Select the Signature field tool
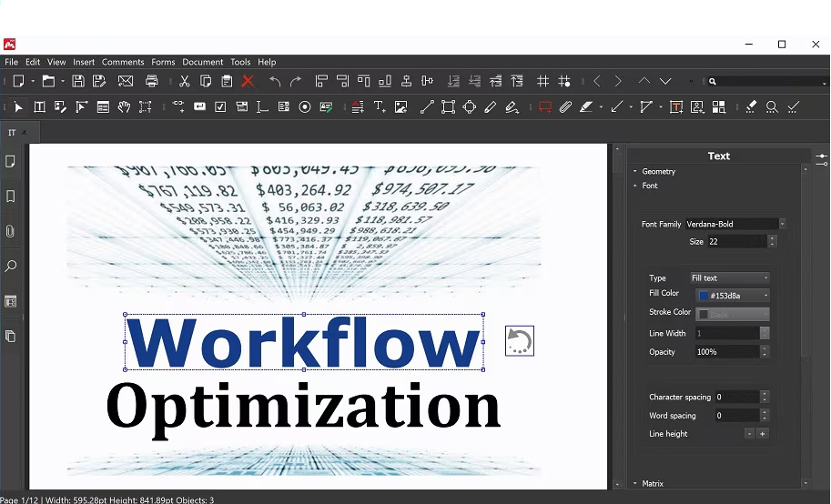Image resolution: width=831 pixels, height=504 pixels. pyautogui.click(x=327, y=107)
